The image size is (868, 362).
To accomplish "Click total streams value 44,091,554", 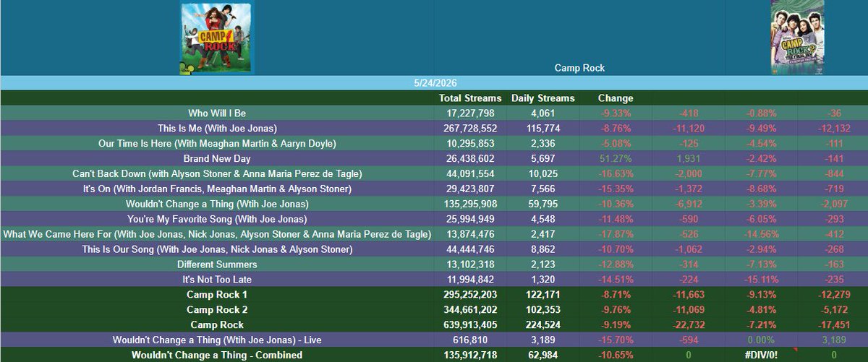I will 470,174.
